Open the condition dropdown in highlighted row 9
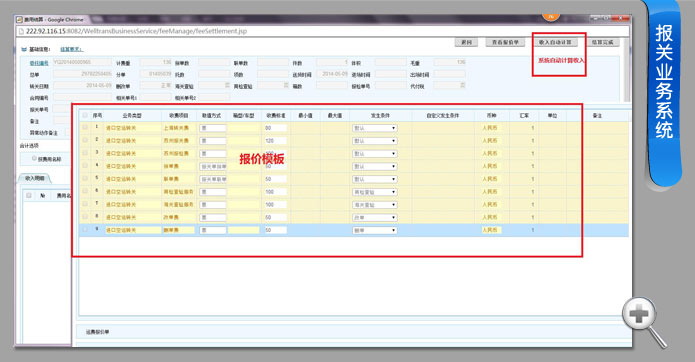Screen dimensions: 695x362 (375, 230)
